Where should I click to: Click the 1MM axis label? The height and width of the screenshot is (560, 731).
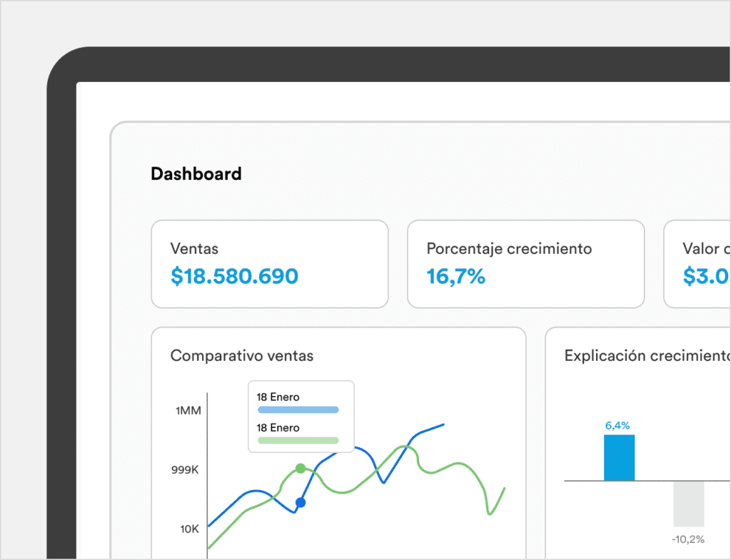point(188,411)
